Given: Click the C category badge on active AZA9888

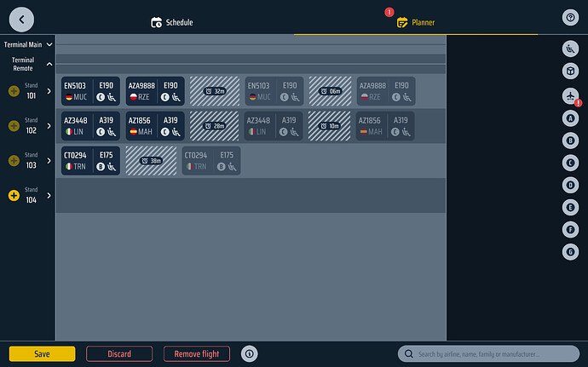Looking at the screenshot, I should (x=165, y=97).
